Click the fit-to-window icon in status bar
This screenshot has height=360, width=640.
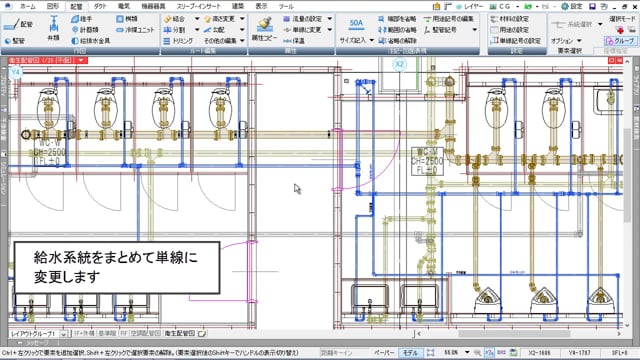[431, 353]
